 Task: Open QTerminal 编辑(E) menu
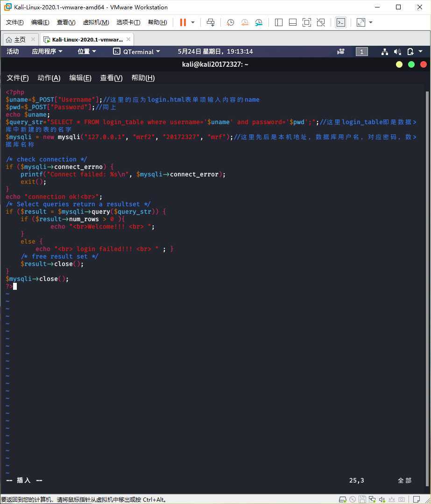coord(80,78)
